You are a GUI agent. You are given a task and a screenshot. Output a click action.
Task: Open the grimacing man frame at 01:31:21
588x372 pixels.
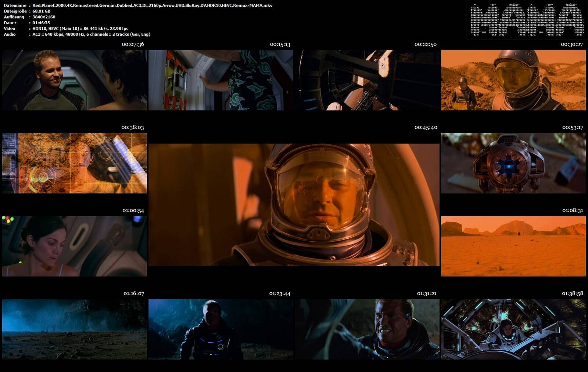coord(367,329)
